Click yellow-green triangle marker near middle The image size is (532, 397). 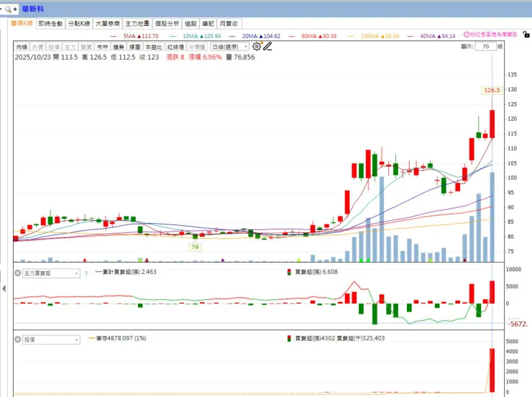(x=298, y=260)
